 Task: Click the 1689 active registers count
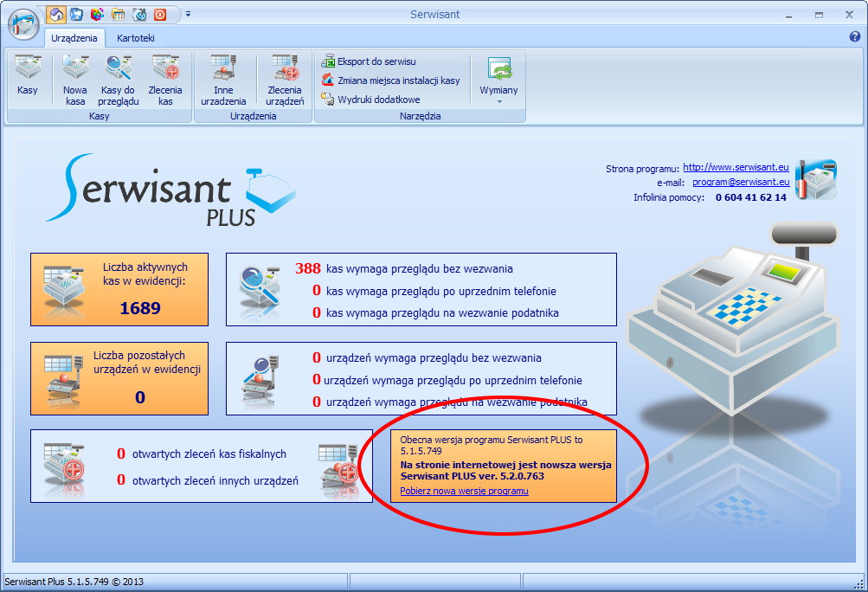[x=140, y=308]
